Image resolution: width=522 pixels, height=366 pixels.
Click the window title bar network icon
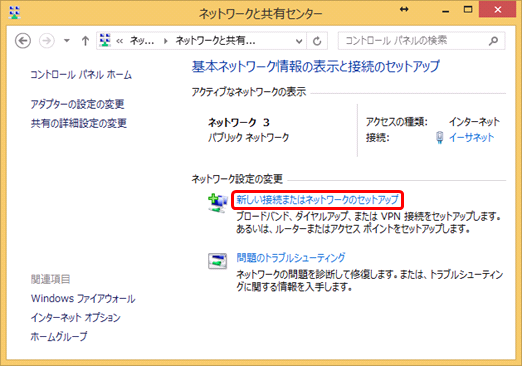(14, 12)
